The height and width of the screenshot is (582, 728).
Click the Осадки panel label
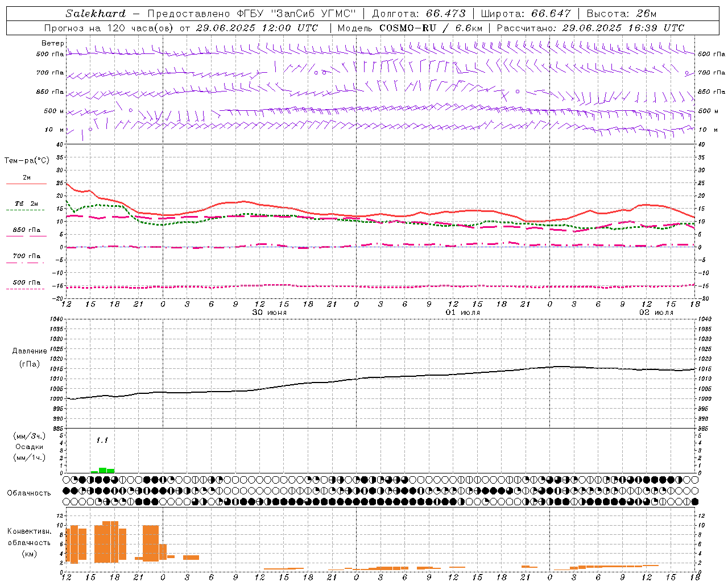coord(30,447)
